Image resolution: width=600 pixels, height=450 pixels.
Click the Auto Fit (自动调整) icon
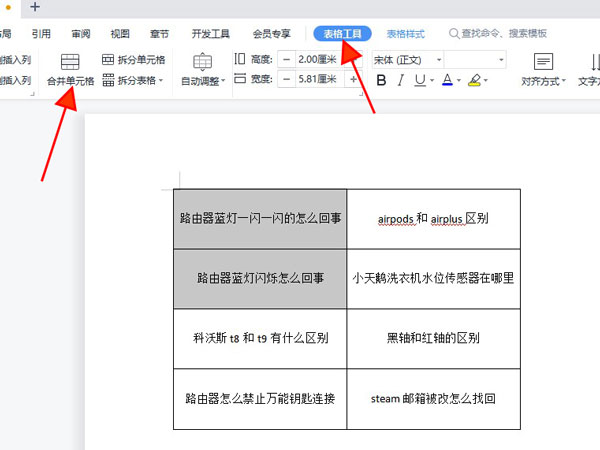point(202,62)
